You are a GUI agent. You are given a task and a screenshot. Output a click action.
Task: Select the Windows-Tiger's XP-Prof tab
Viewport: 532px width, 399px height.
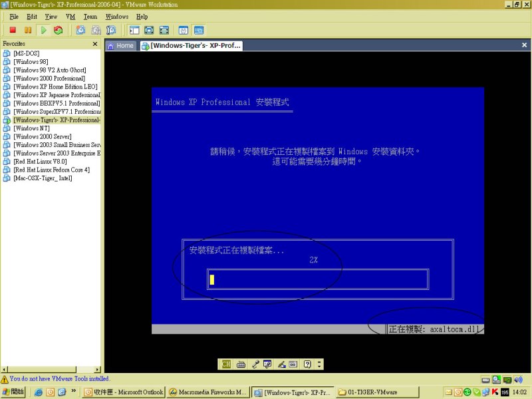tap(192, 45)
